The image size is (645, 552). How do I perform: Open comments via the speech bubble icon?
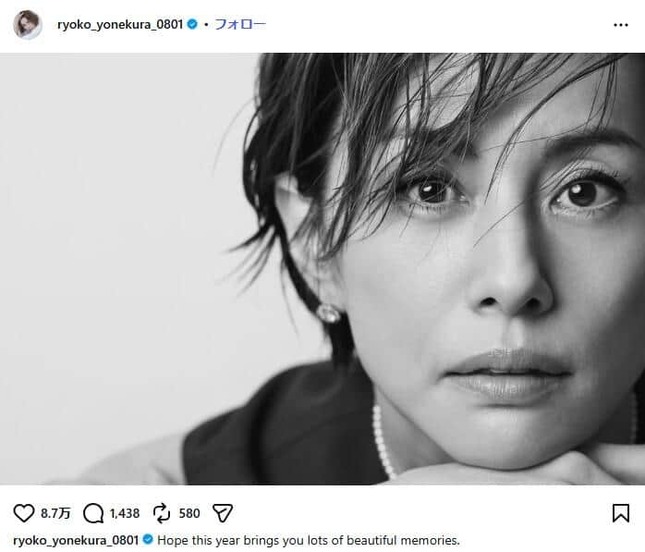(x=93, y=513)
